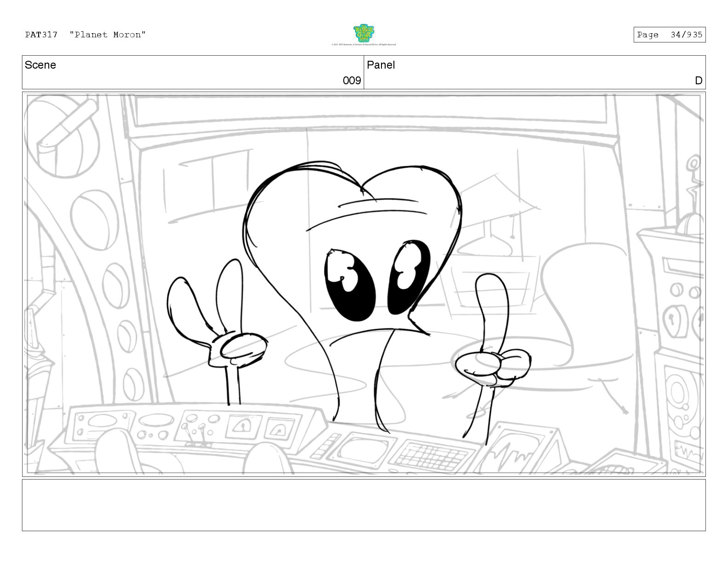Click the "Planet Moron" title text

coord(108,35)
